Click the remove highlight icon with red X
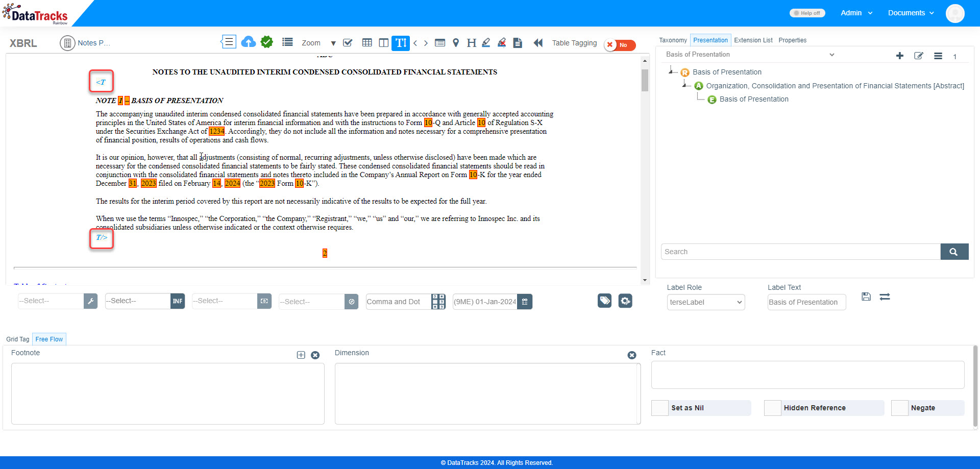The width and height of the screenshot is (980, 469). pos(502,43)
